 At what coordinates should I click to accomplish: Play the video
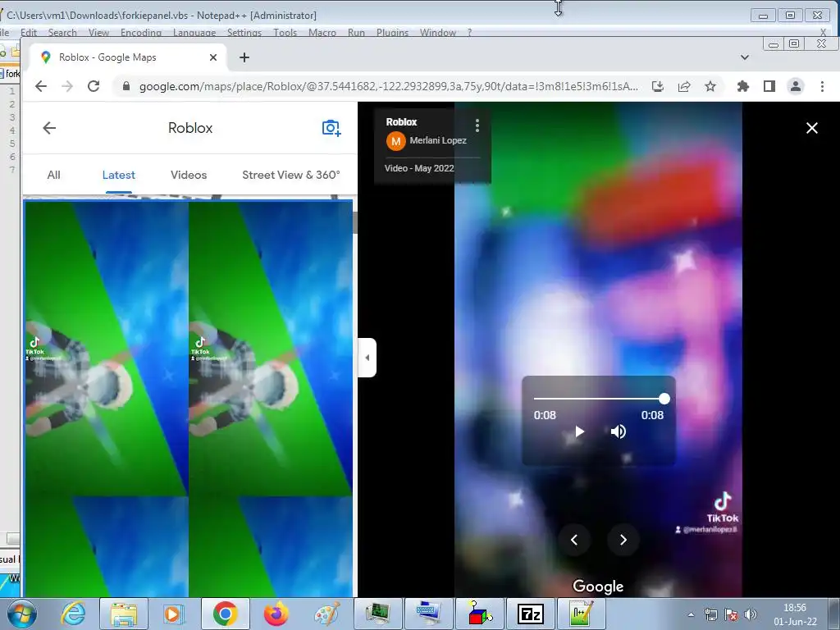579,431
